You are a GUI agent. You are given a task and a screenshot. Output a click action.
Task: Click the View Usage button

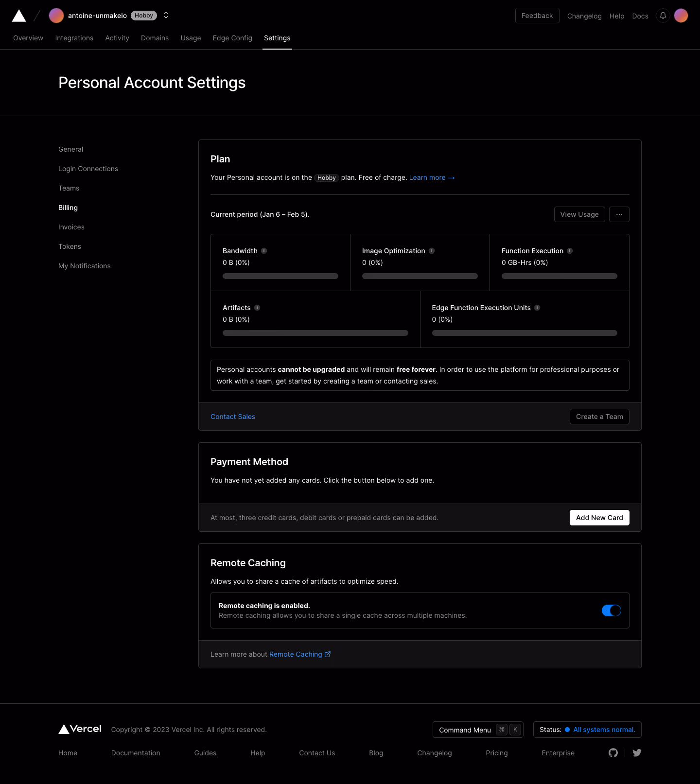pos(579,214)
